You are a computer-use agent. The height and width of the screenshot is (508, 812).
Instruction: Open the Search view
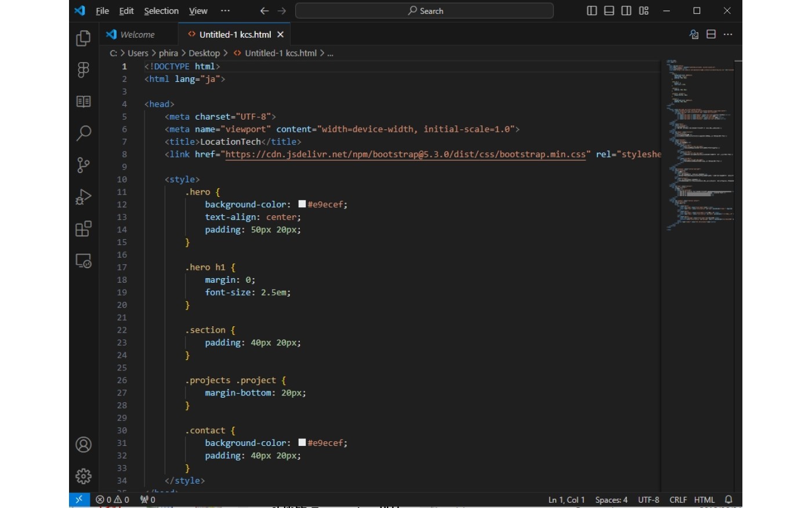tap(83, 134)
